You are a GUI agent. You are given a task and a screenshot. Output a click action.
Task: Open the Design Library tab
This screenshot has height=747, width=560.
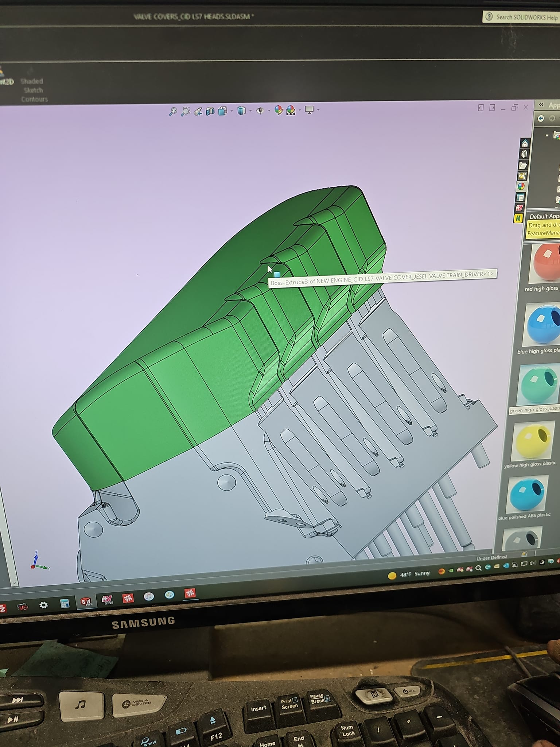tap(524, 154)
